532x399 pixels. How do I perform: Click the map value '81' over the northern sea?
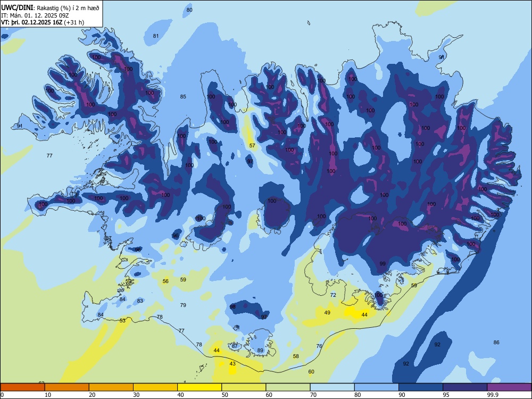tap(156, 36)
